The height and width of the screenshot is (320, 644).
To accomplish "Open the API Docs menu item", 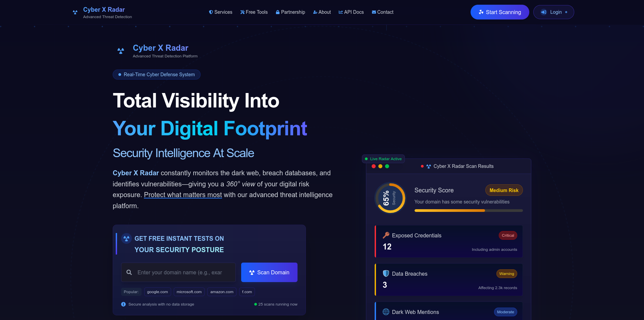I will click(x=351, y=12).
